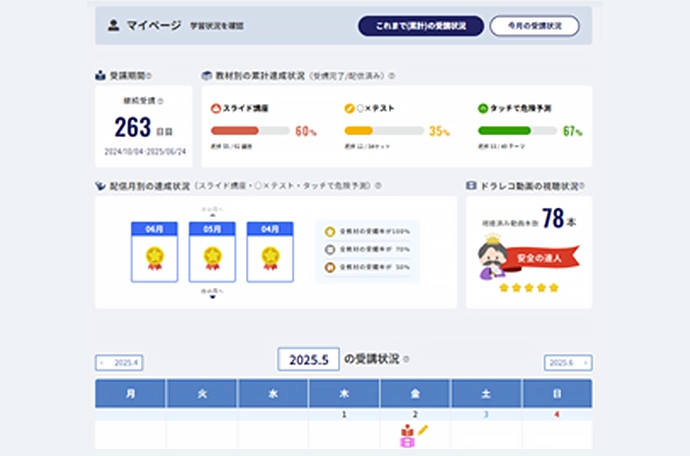Click the orange ○×テスト pencil icon
The image size is (690, 456).
tap(349, 108)
